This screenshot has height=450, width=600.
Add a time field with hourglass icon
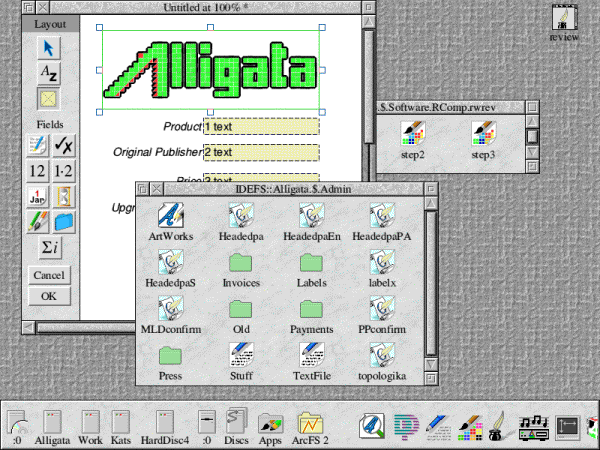click(x=63, y=195)
